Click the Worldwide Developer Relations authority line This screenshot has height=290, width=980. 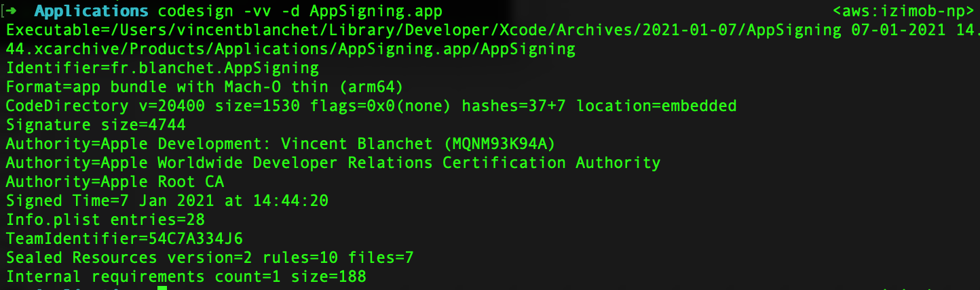click(333, 163)
